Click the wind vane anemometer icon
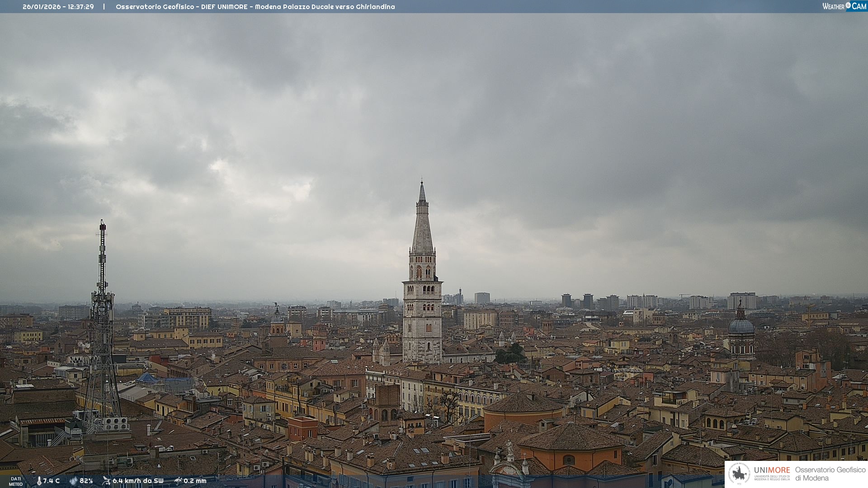The image size is (868, 488). tap(106, 481)
